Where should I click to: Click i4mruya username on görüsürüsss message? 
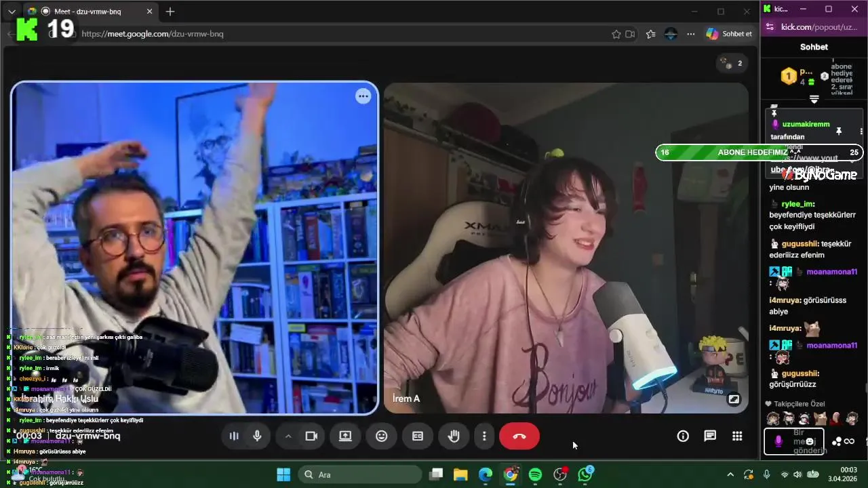785,300
